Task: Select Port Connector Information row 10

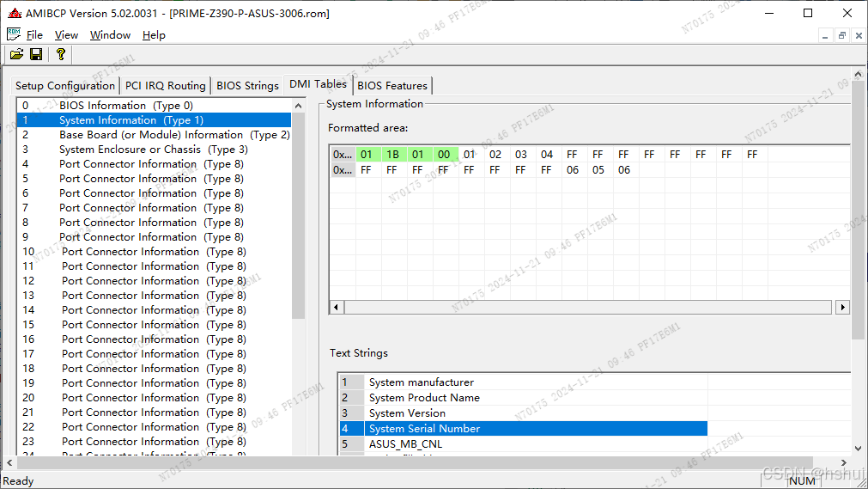Action: tap(154, 252)
